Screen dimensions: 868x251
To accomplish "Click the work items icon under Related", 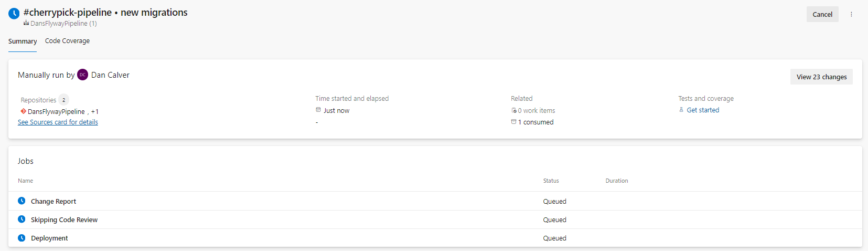I will point(514,110).
